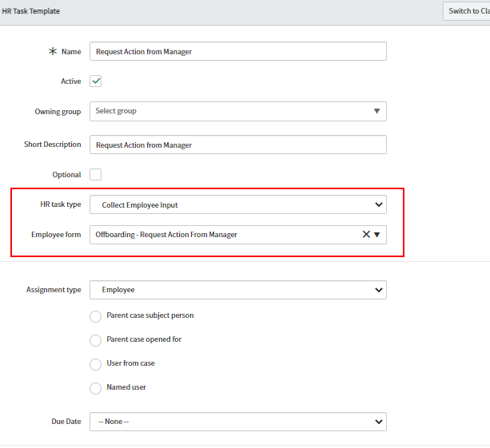Click the HR task type chevron arrow
This screenshot has width=490, height=448.
point(378,204)
